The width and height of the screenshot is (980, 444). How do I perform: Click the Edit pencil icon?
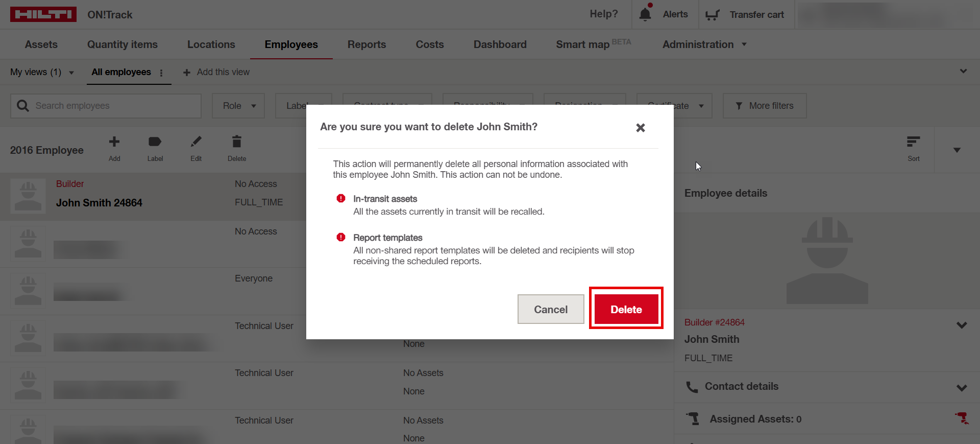tap(196, 142)
